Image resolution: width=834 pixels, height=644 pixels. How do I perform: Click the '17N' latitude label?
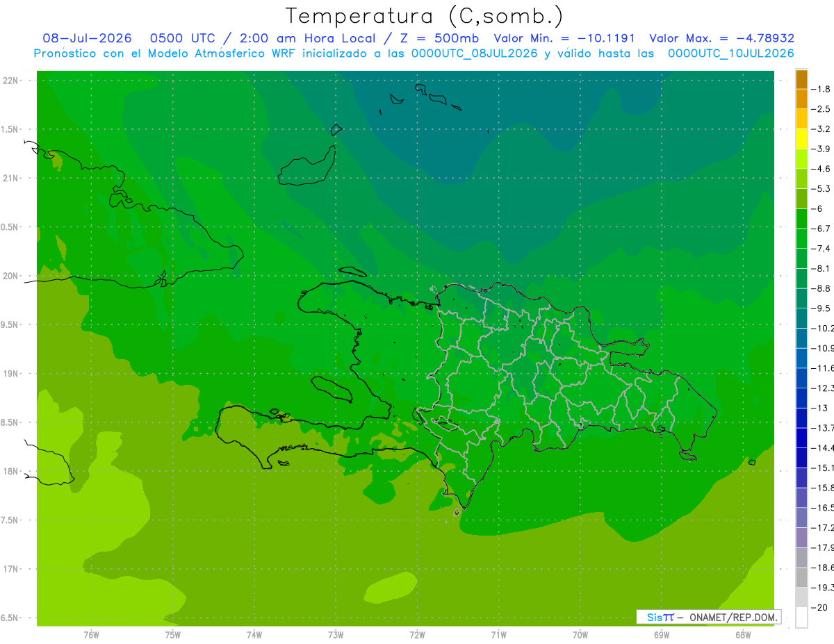pyautogui.click(x=12, y=569)
